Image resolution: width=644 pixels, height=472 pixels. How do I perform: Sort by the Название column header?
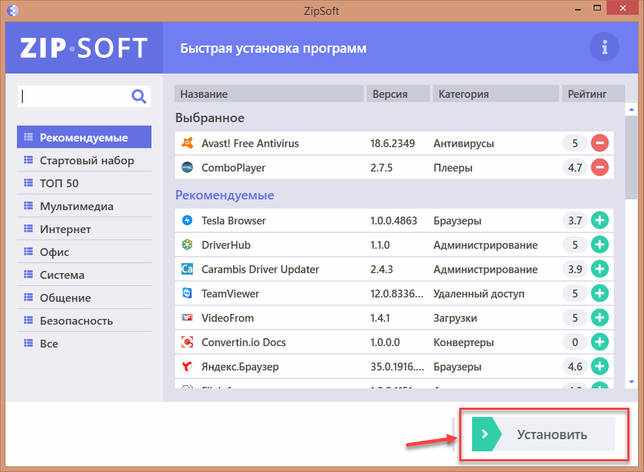click(269, 94)
